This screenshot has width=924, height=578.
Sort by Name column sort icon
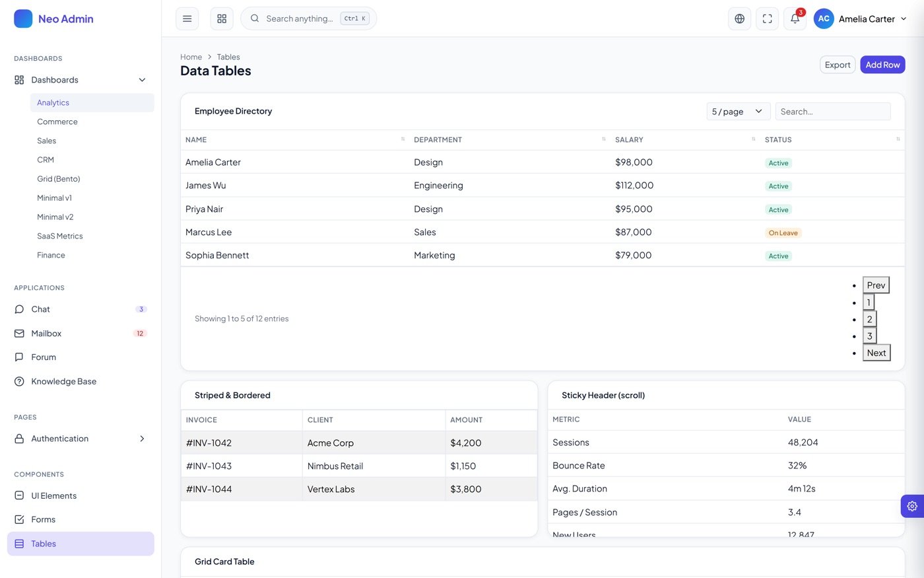click(403, 139)
